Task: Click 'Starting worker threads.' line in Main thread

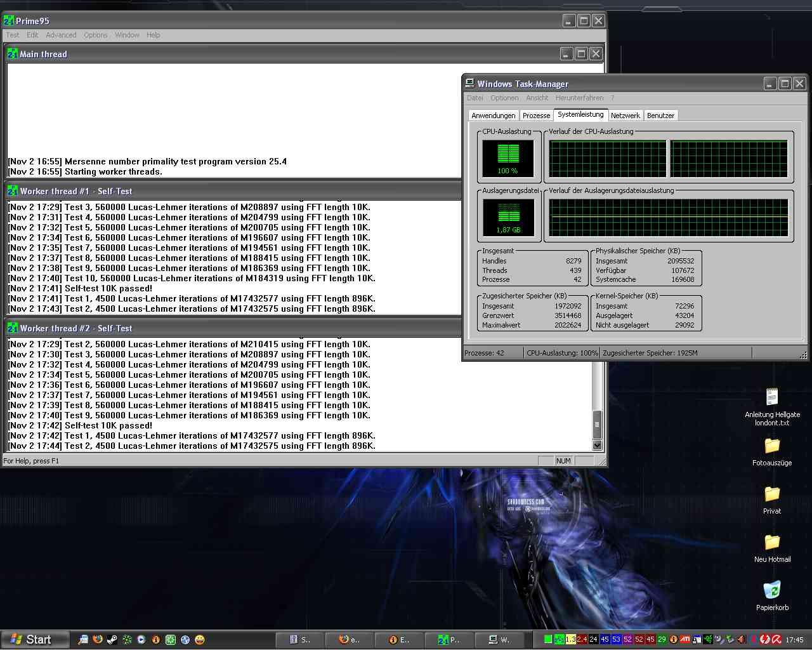Action: [85, 171]
